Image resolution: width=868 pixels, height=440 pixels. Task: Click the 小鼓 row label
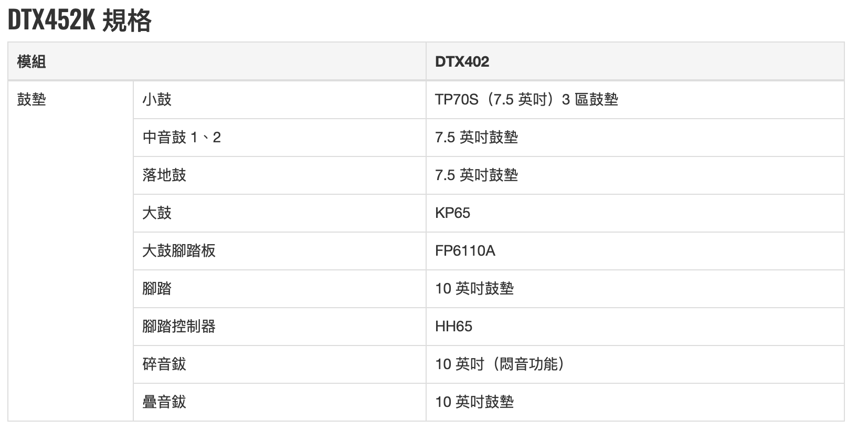click(x=157, y=99)
